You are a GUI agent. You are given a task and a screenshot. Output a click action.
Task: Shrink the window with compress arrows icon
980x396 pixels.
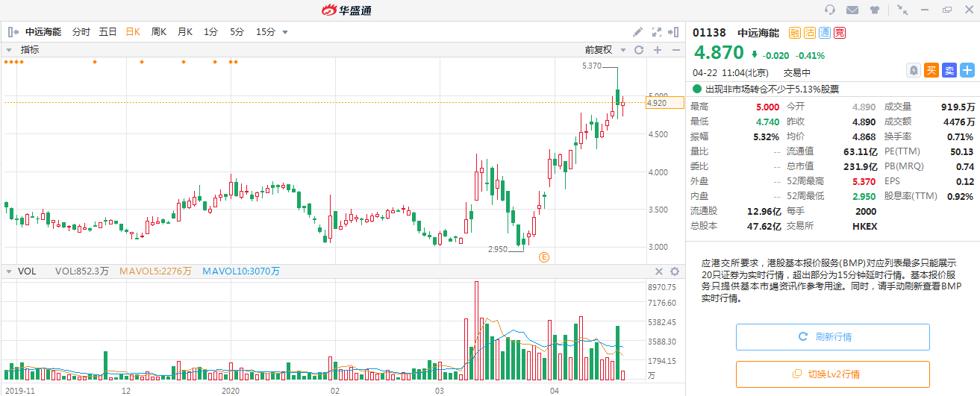click(x=903, y=10)
